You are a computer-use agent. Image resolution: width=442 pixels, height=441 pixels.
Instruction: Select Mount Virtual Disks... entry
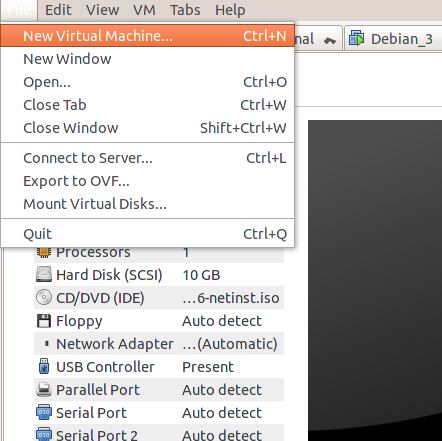pos(147,204)
